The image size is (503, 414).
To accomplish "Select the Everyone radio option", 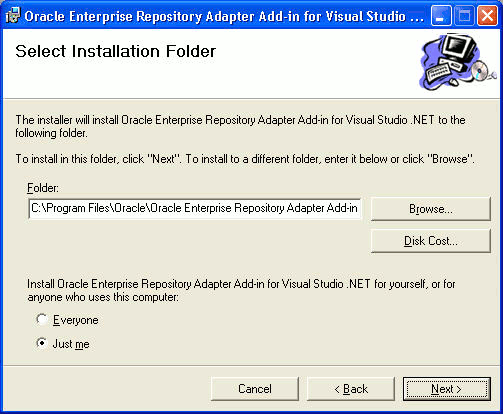I will 42,319.
